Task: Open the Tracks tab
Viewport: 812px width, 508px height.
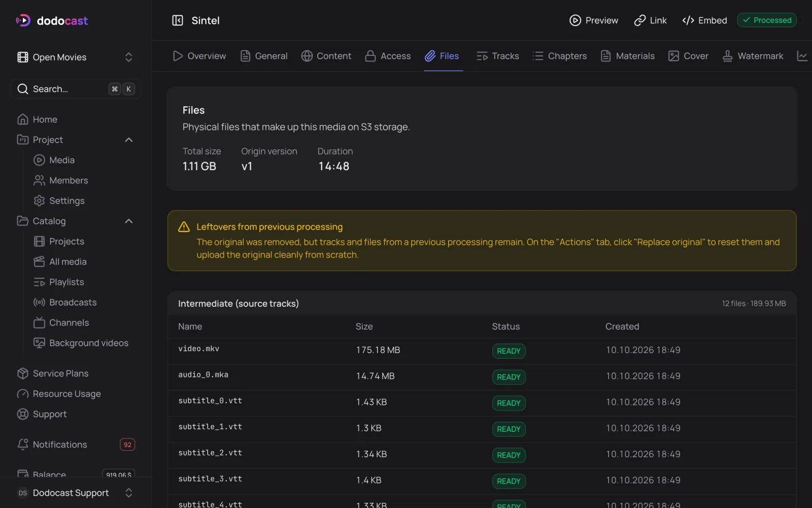Action: [x=498, y=56]
